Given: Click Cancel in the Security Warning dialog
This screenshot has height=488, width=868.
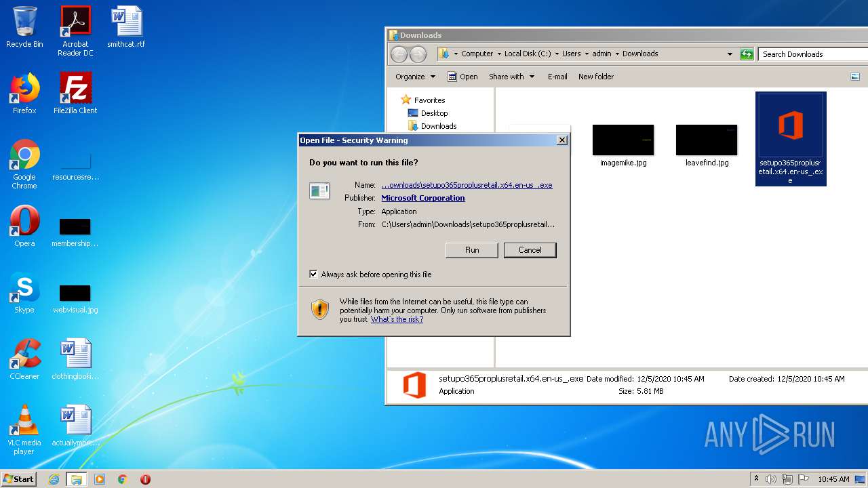Looking at the screenshot, I should (530, 250).
